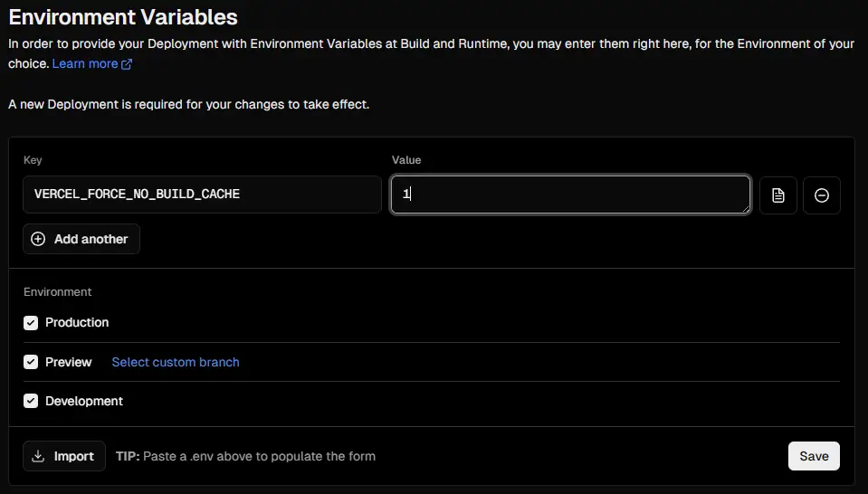Click the Production label text
The image size is (868, 494).
pyautogui.click(x=77, y=323)
